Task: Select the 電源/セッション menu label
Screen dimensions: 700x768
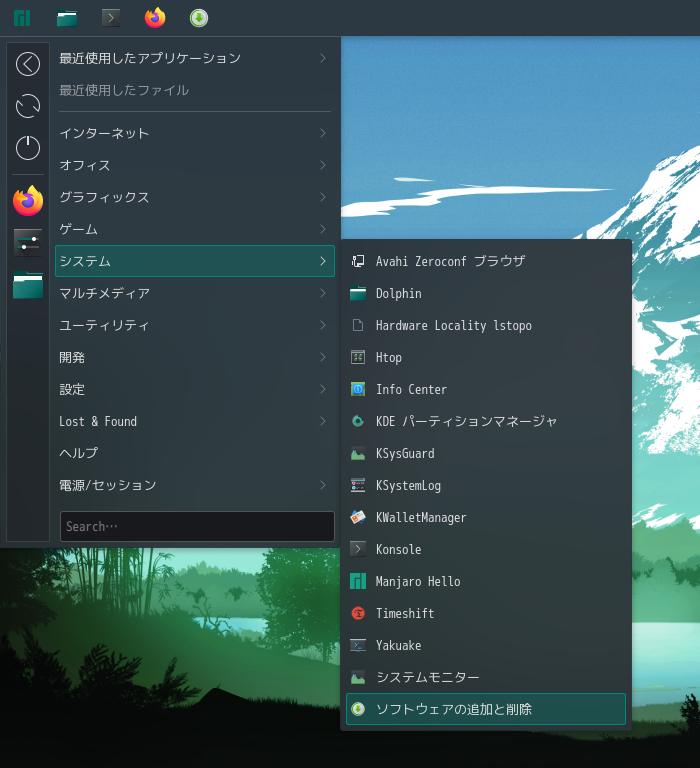Action: pos(108,485)
